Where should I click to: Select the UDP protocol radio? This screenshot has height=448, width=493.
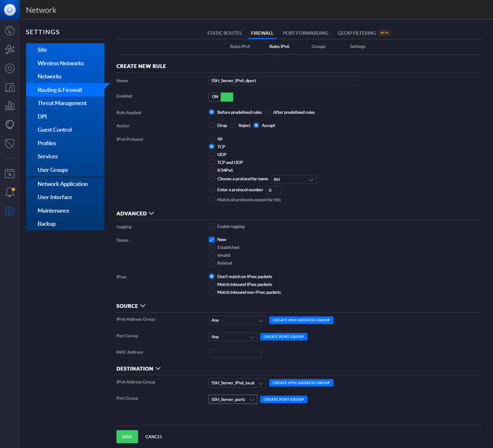coord(212,155)
